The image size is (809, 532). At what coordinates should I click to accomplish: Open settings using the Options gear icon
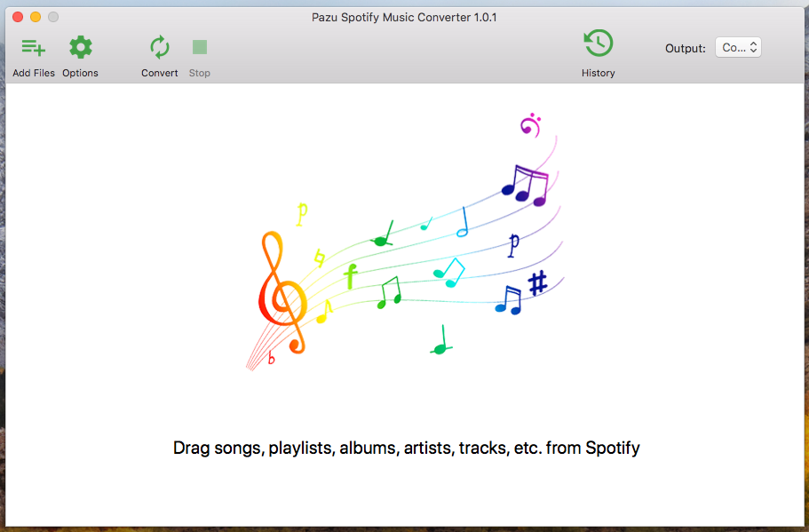point(80,47)
